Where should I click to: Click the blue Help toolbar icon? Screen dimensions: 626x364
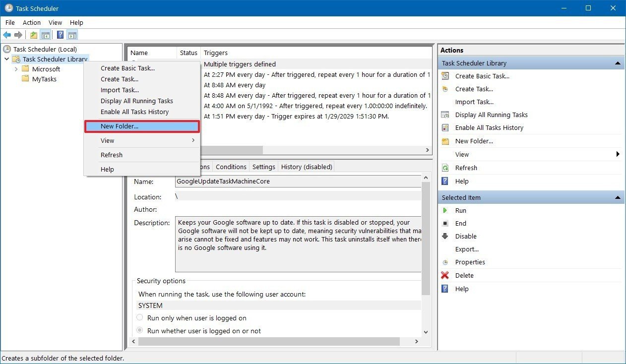click(60, 35)
